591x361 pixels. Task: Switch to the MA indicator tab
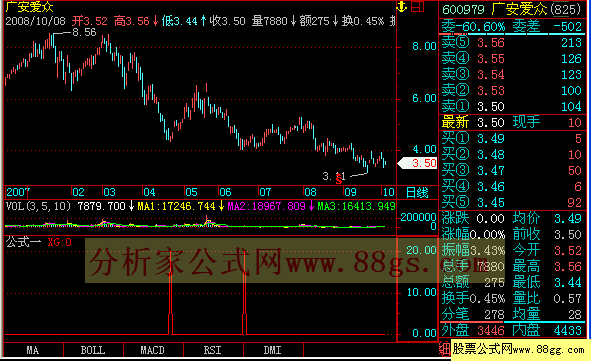pyautogui.click(x=33, y=350)
